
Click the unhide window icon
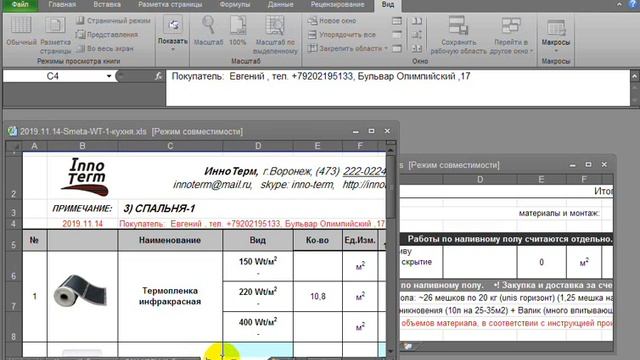(397, 49)
